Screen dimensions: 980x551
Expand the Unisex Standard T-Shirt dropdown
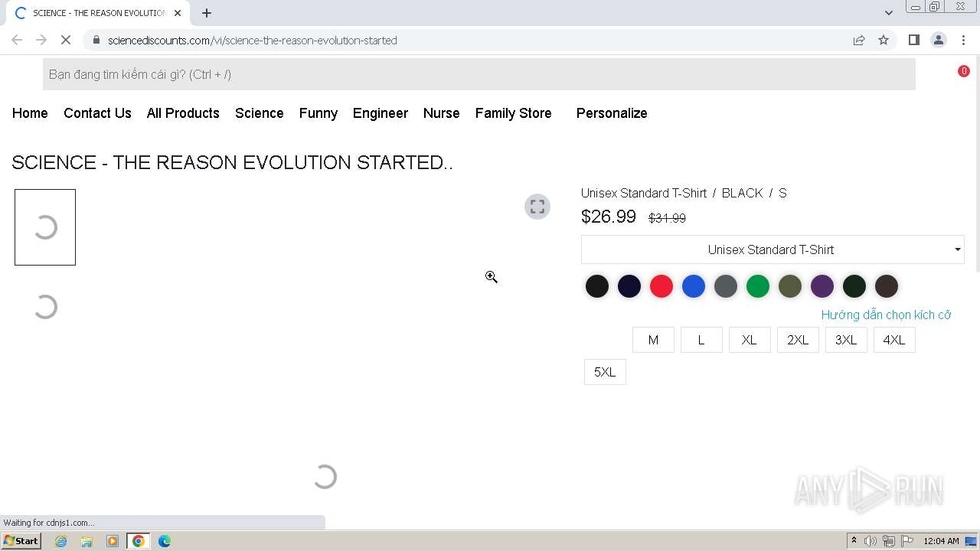[x=773, y=249]
